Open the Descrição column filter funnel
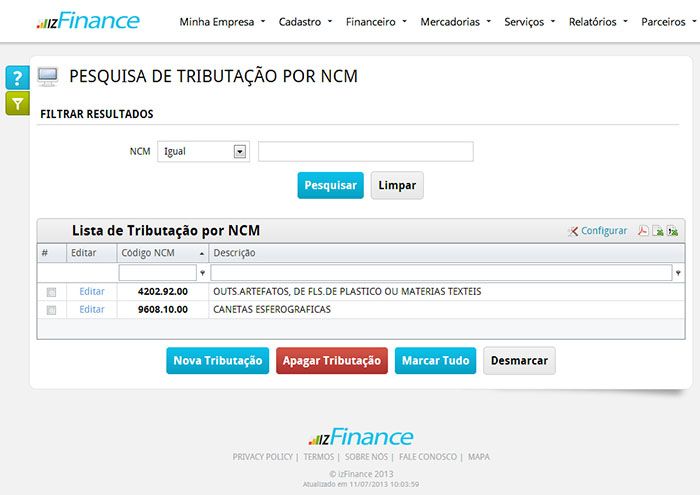Screen dimensions: 700x495 pyautogui.click(x=679, y=273)
